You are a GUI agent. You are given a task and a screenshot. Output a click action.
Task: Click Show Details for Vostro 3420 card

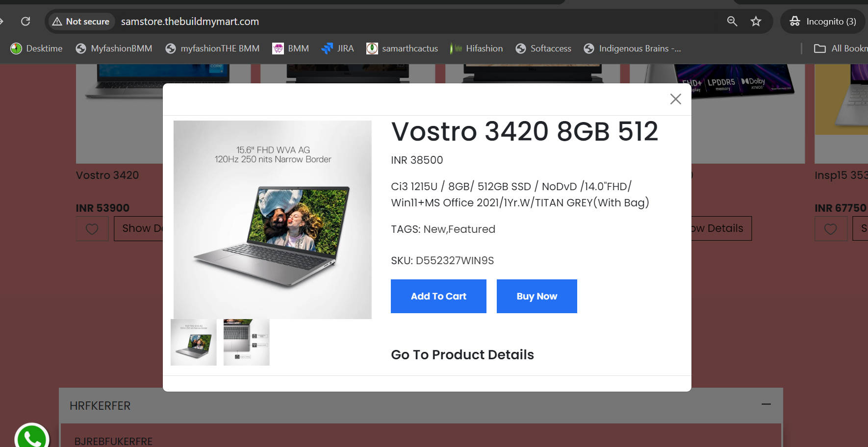139,228
